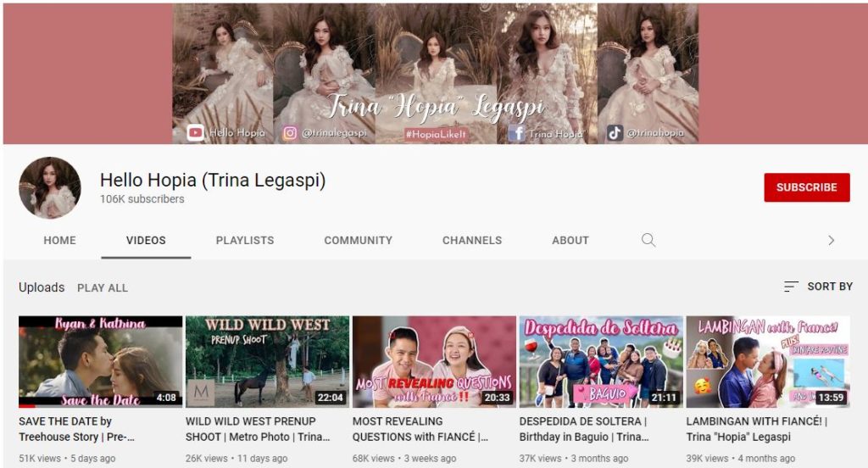Viewport: 868px width, 468px height.
Task: Click 51K views • 5 days ago text
Action: pyautogui.click(x=67, y=459)
